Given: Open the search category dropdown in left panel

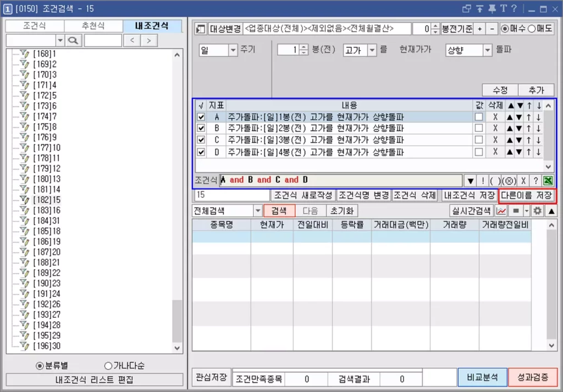Looking at the screenshot, I should tap(60, 41).
